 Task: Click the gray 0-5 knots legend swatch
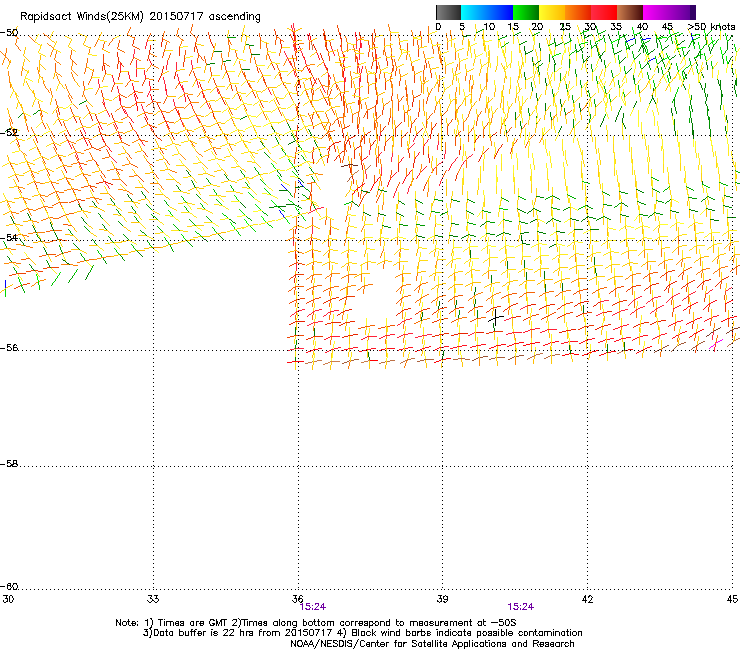click(x=448, y=12)
